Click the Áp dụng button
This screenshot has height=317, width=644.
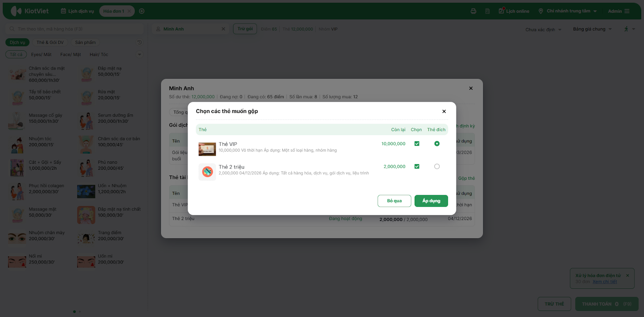(431, 201)
